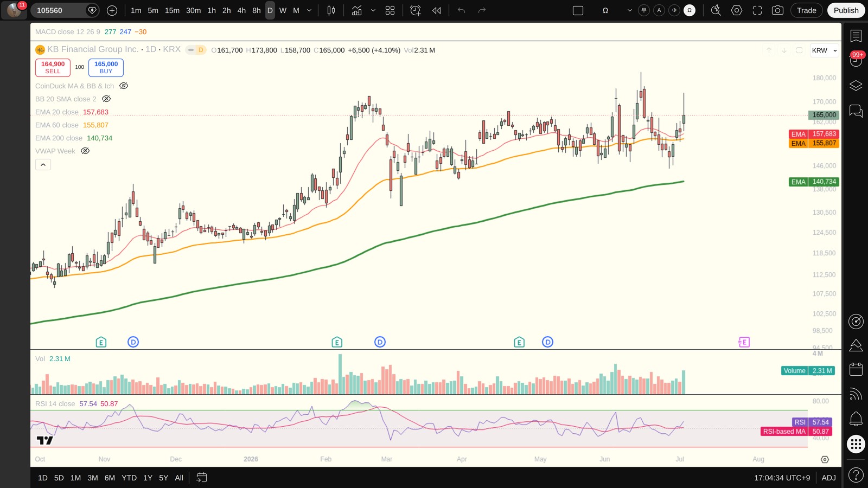
Task: Click the 164,900 SELL button
Action: (53, 67)
